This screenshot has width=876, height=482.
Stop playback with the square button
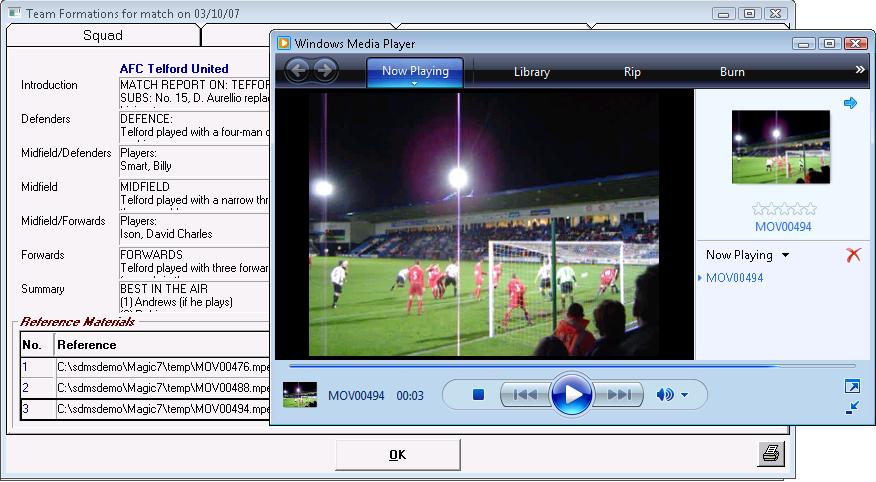click(x=478, y=395)
